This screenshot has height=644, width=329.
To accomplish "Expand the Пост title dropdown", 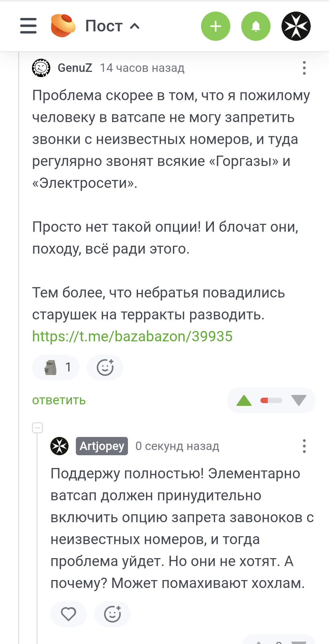I will tap(112, 26).
